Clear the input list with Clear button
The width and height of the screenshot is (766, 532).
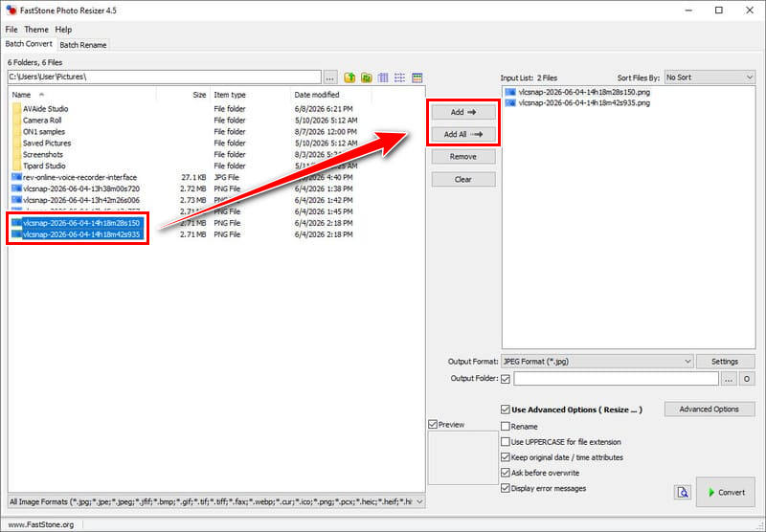tap(463, 179)
